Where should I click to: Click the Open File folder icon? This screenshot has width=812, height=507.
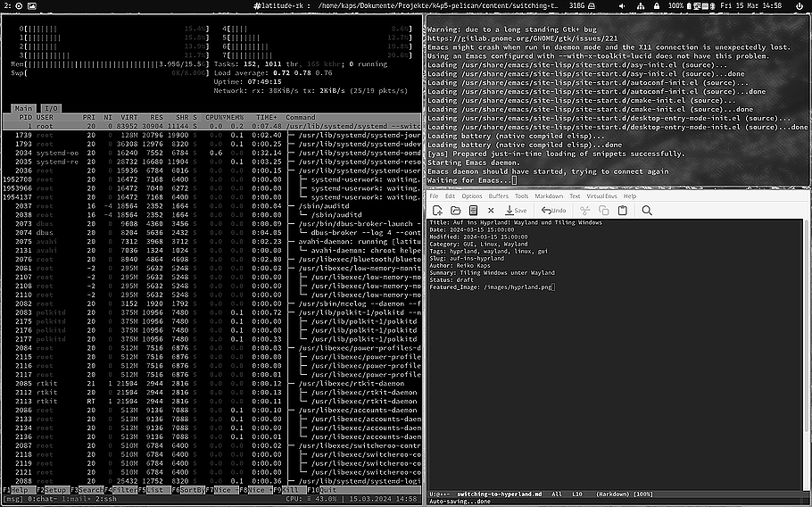(x=455, y=210)
